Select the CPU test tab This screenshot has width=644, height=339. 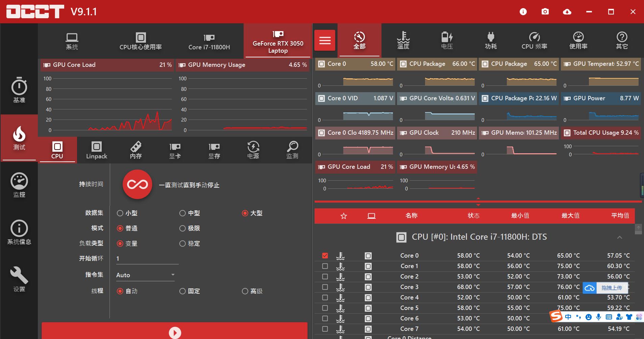tap(57, 150)
